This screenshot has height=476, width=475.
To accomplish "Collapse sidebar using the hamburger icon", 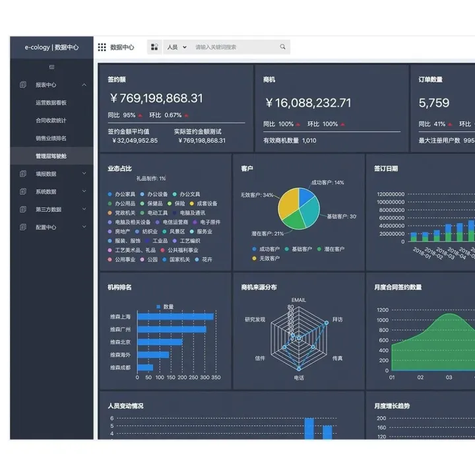I will pos(52,67).
